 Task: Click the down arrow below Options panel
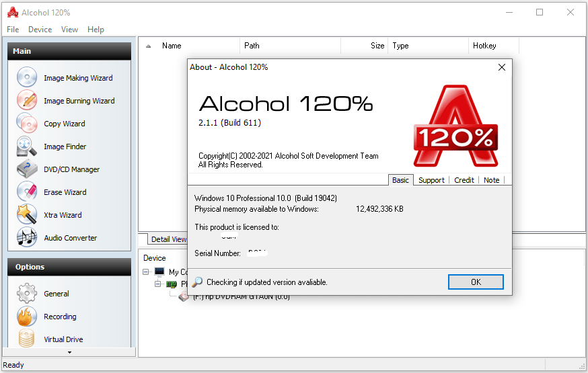click(x=69, y=352)
